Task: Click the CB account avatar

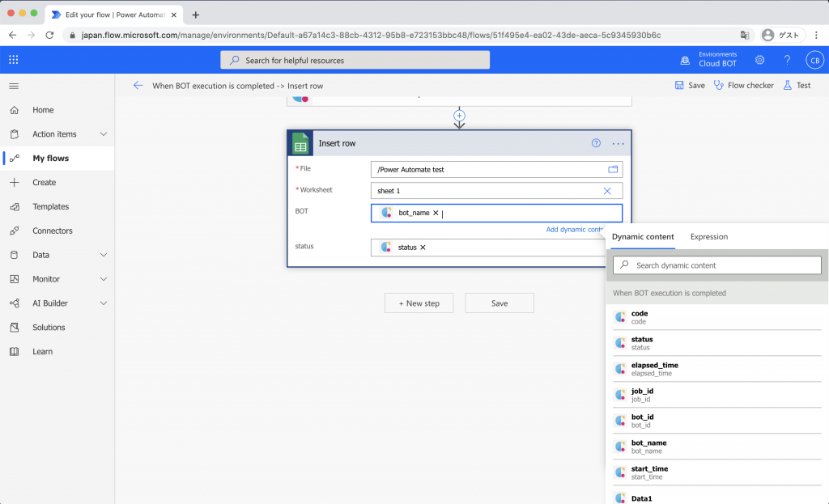Action: coord(814,60)
